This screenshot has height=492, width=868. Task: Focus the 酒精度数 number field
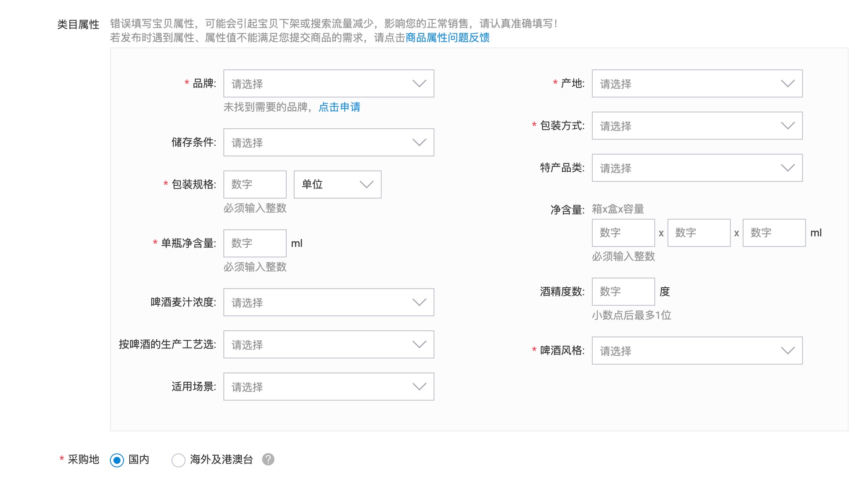623,292
